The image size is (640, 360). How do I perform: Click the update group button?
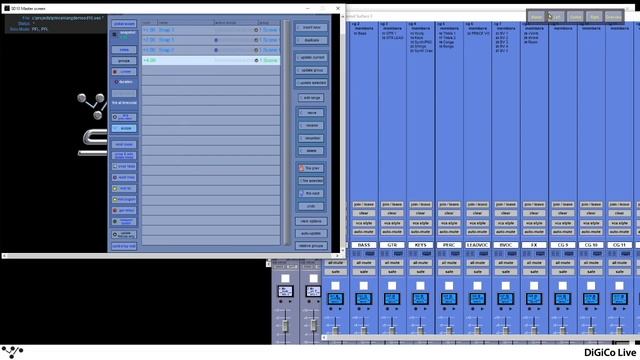pos(311,70)
